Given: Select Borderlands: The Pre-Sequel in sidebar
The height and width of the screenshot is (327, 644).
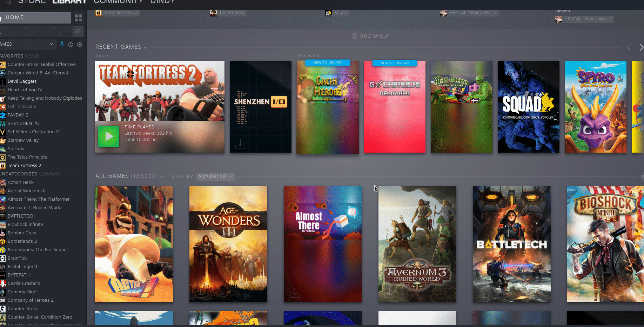Looking at the screenshot, I should [x=38, y=250].
